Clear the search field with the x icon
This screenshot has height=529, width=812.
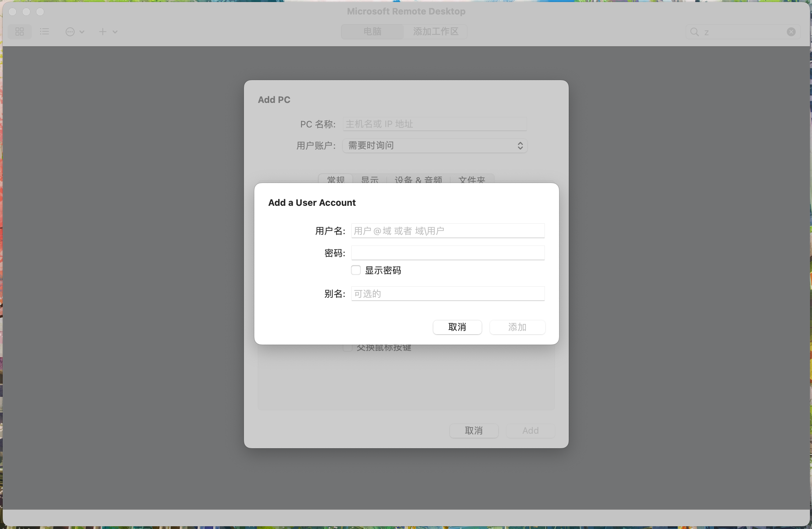click(x=791, y=31)
